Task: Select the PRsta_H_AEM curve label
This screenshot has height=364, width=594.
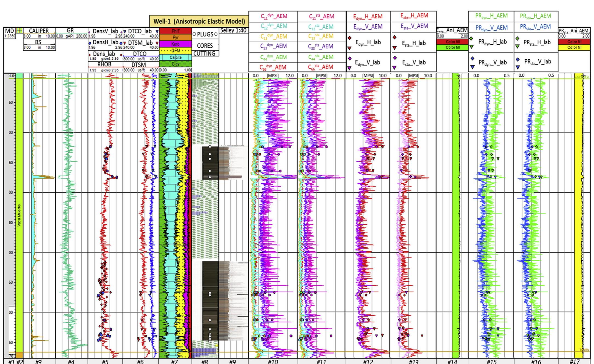Action: 535,16
